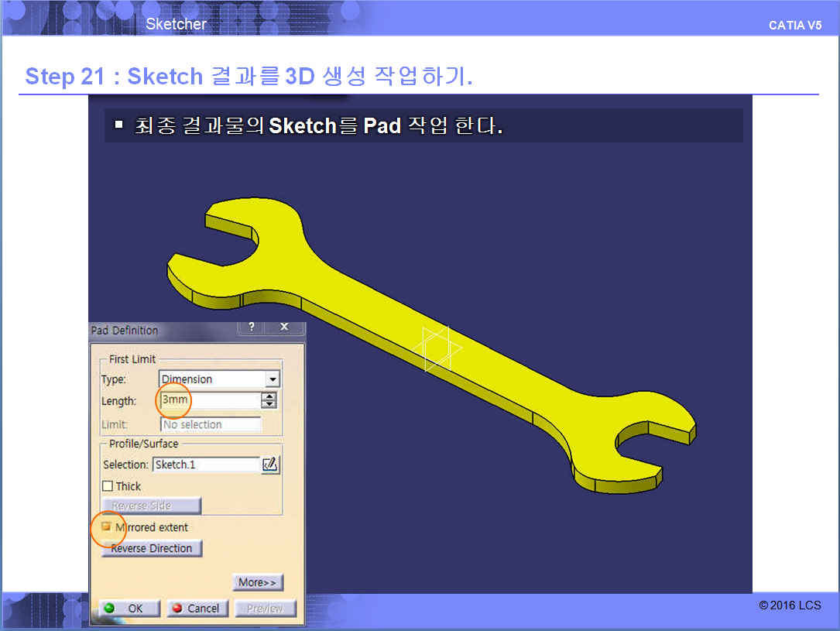Click the Pad Definition help question mark
The height and width of the screenshot is (631, 840).
251,328
